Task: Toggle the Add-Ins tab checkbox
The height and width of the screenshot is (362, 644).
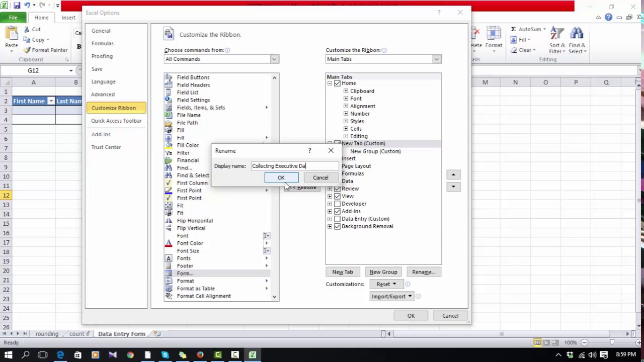Action: click(x=337, y=211)
